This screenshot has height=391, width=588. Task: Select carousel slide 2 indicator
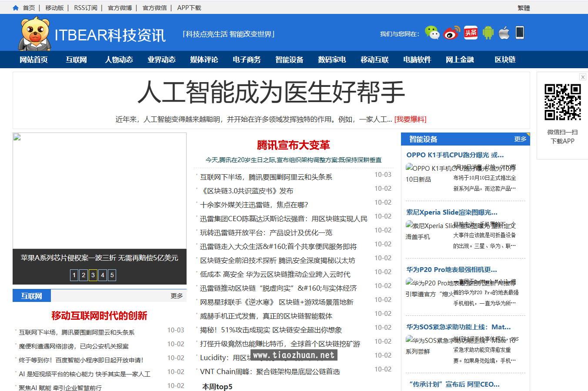tap(84, 275)
